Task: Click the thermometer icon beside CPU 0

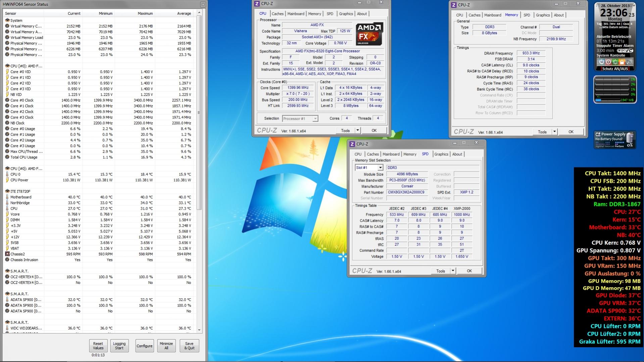Action: point(7,174)
